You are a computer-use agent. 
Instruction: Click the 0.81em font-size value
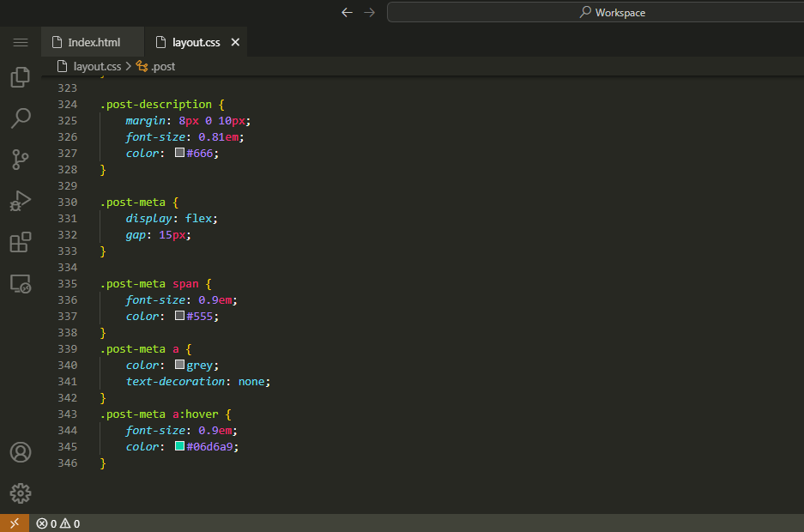[219, 136]
